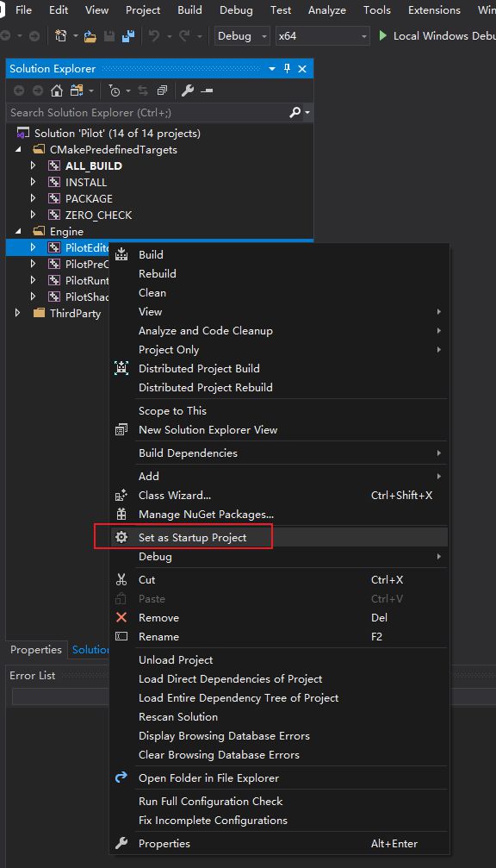
Task: Click the Build icon in context menu
Action: (x=121, y=254)
